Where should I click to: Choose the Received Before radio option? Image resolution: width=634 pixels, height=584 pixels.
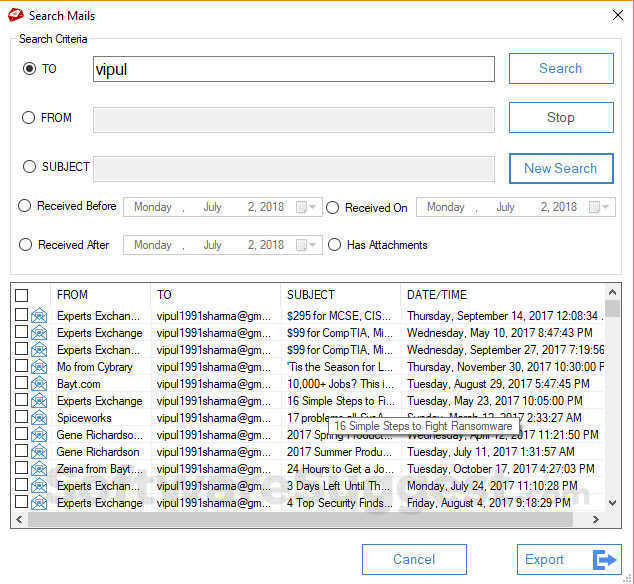24,206
